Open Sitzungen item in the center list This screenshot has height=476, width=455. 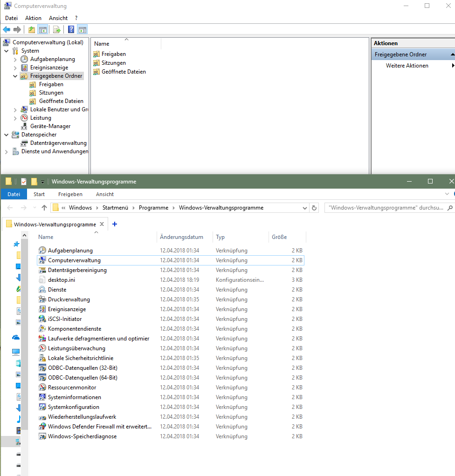pos(113,63)
